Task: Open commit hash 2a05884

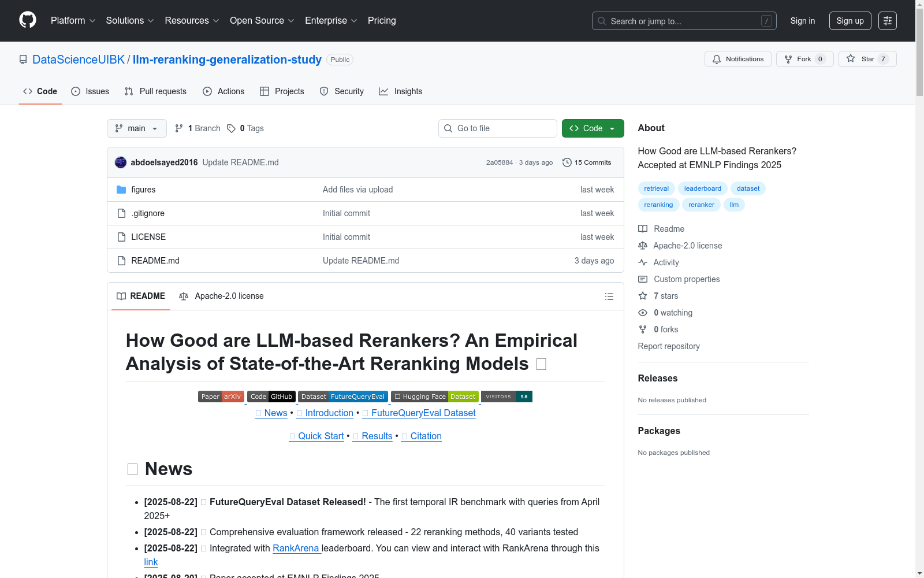Action: pos(500,162)
